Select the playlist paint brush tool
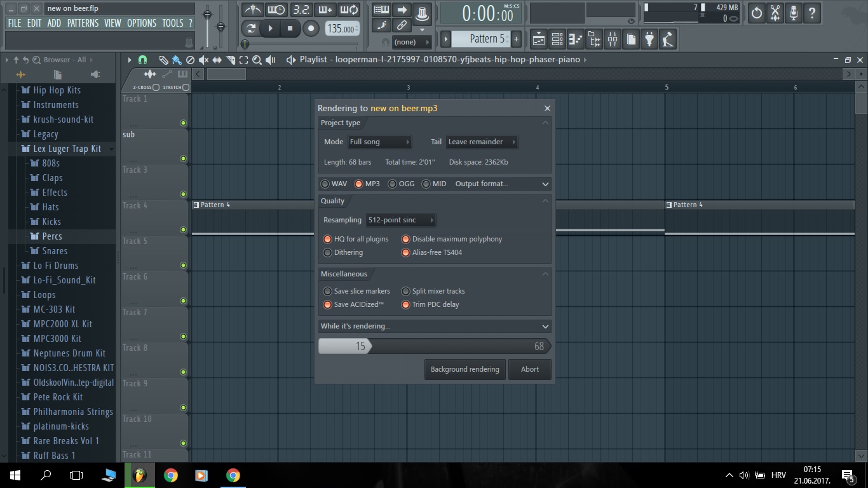Image resolution: width=868 pixels, height=488 pixels. click(176, 60)
